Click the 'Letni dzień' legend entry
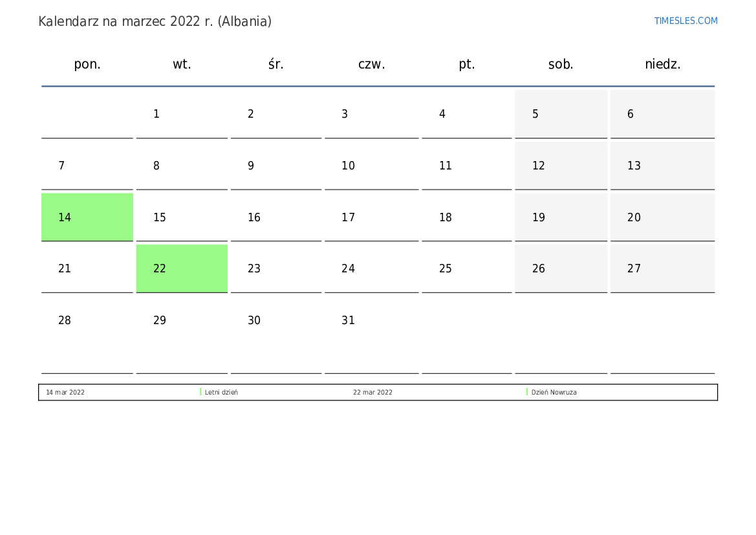Viewport: 756px width, 535px height. 221,393
